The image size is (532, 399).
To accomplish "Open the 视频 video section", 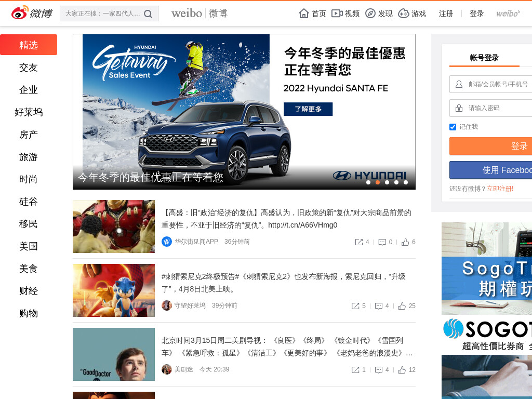I will (x=345, y=14).
